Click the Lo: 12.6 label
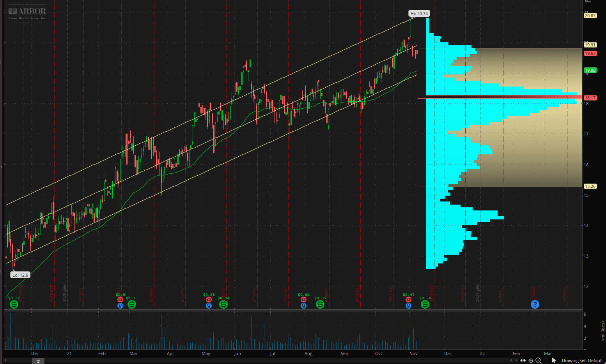 click(x=20, y=275)
